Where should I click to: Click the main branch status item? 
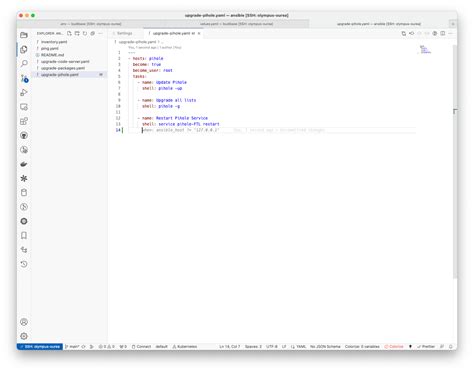72,347
